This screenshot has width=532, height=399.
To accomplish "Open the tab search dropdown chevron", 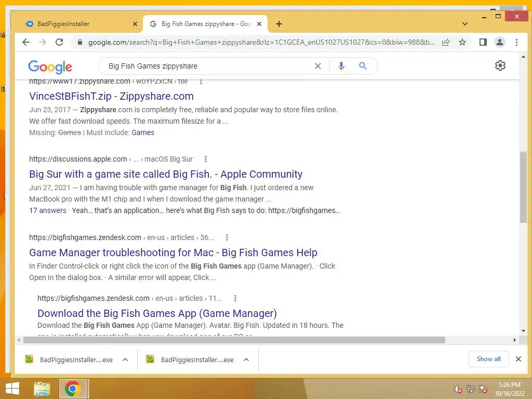I will (x=465, y=24).
